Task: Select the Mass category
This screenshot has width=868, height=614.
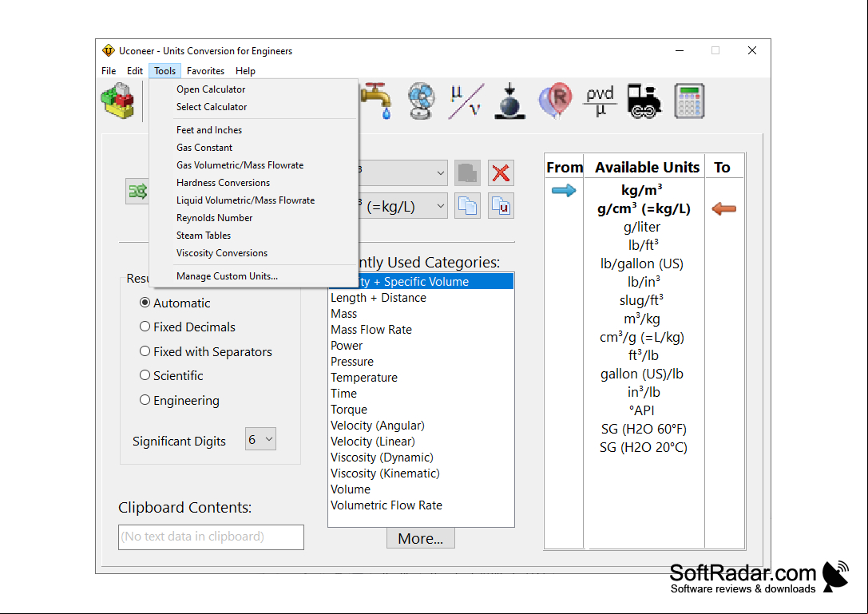Action: pos(421,314)
